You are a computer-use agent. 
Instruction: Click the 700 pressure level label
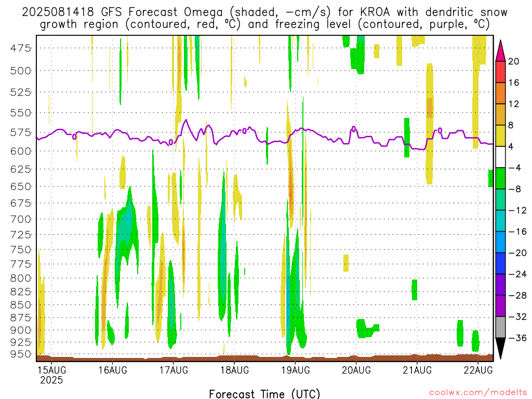(21, 219)
